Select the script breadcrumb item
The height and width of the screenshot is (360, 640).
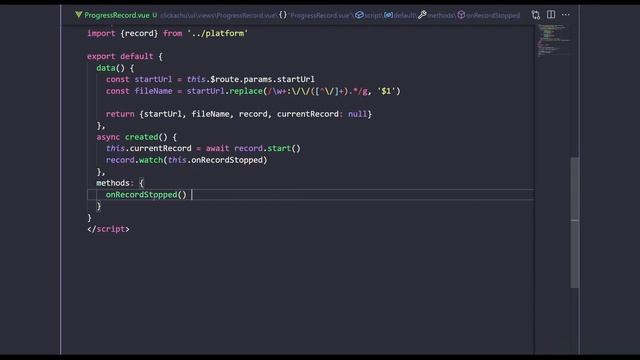click(369, 16)
